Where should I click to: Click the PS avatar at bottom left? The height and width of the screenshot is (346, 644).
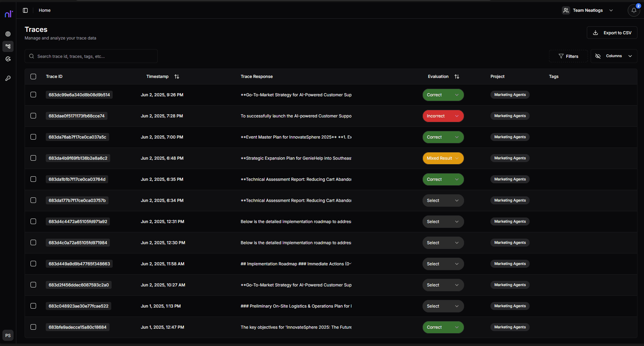pos(8,335)
